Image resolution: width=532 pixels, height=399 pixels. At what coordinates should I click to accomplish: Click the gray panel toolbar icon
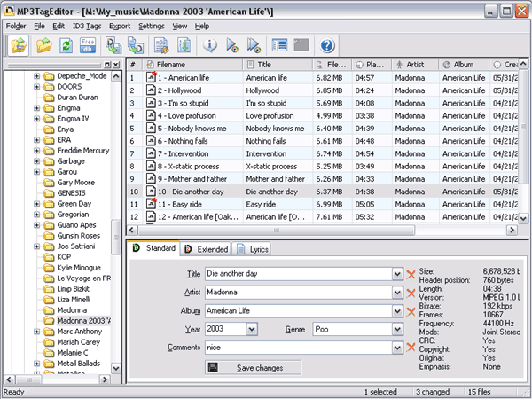[301, 45]
